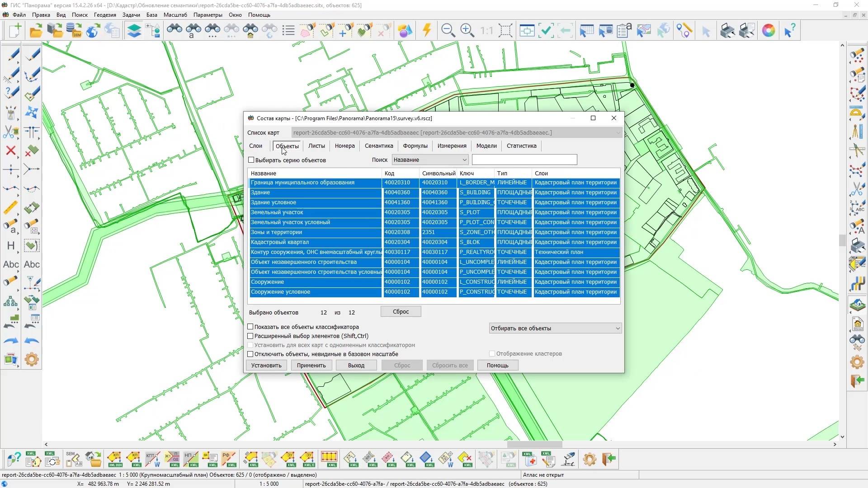Image resolution: width=868 pixels, height=488 pixels.
Task: Enable 'Выбирать серию объектов' checkbox
Action: click(251, 160)
